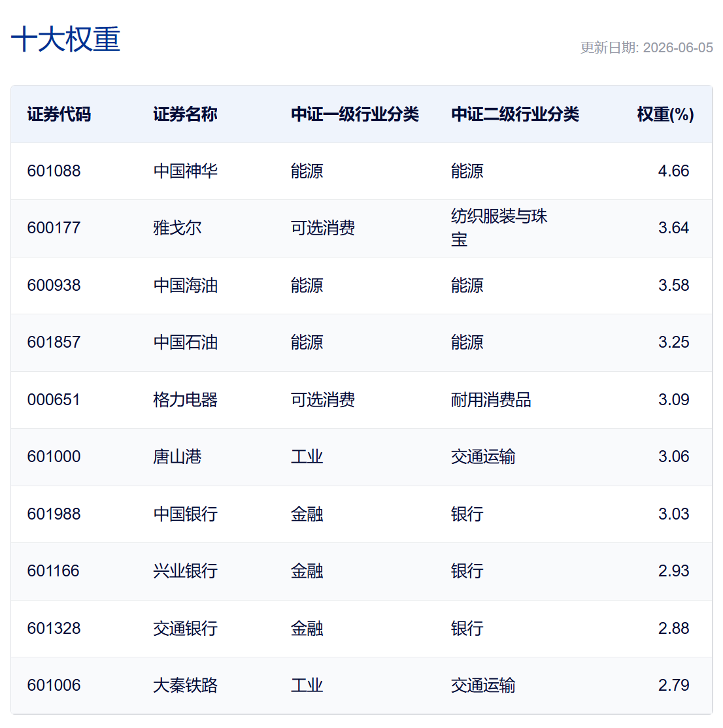
Task: Click weight value 3.58
Action: tap(674, 285)
